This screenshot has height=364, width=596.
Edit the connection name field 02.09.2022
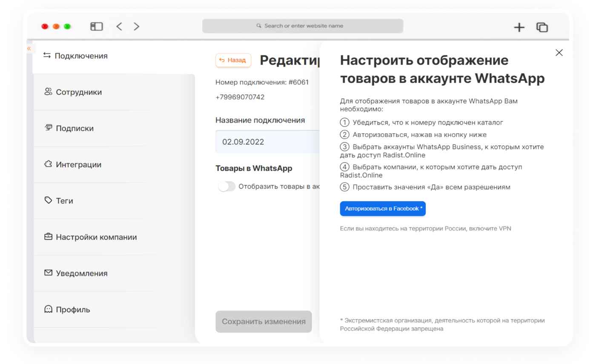point(267,142)
